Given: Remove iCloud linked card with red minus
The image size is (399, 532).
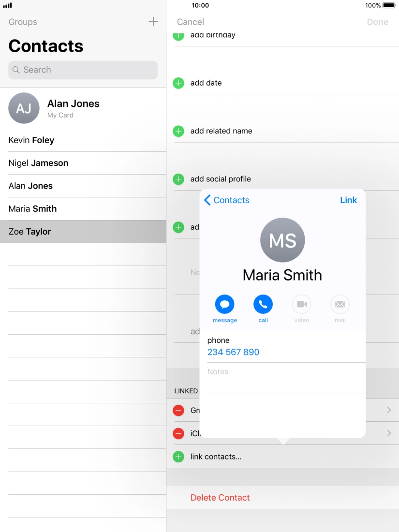Looking at the screenshot, I should tap(178, 433).
